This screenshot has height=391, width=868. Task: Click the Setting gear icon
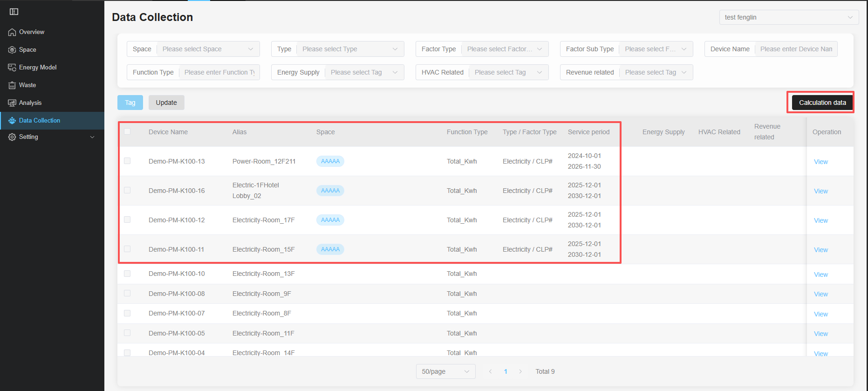[x=12, y=137]
